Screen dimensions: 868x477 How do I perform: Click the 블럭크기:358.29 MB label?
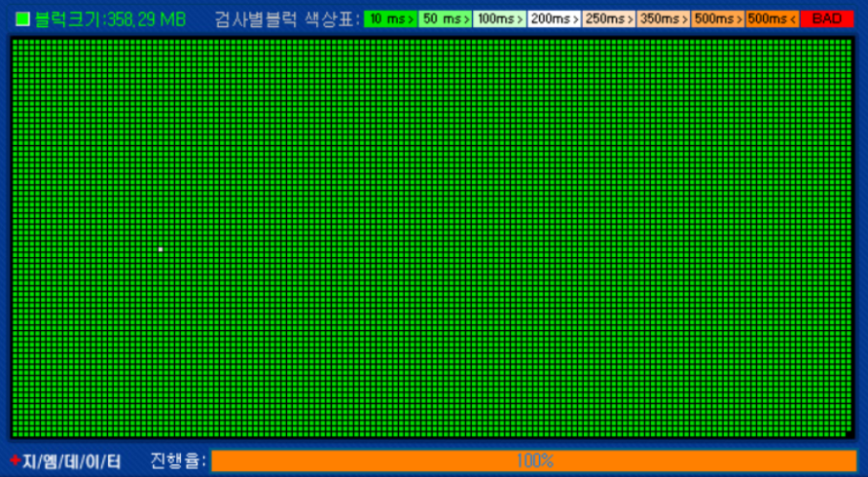(110, 19)
